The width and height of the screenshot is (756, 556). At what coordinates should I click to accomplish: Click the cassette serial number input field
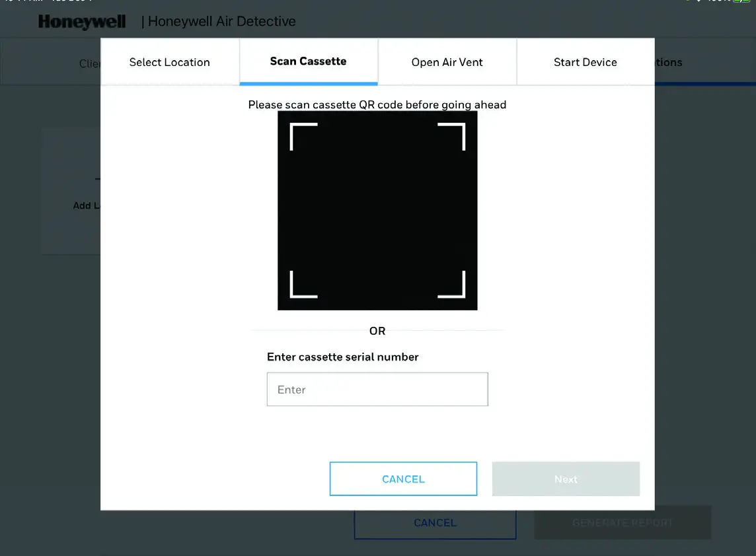pyautogui.click(x=377, y=390)
